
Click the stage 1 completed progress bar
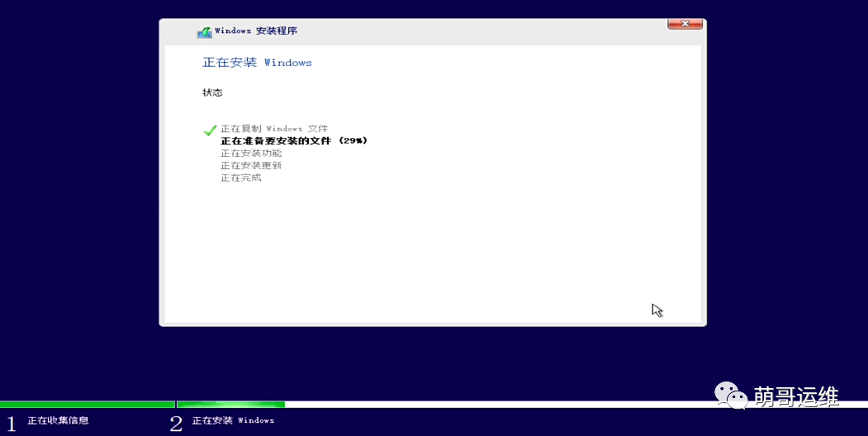[x=88, y=405]
